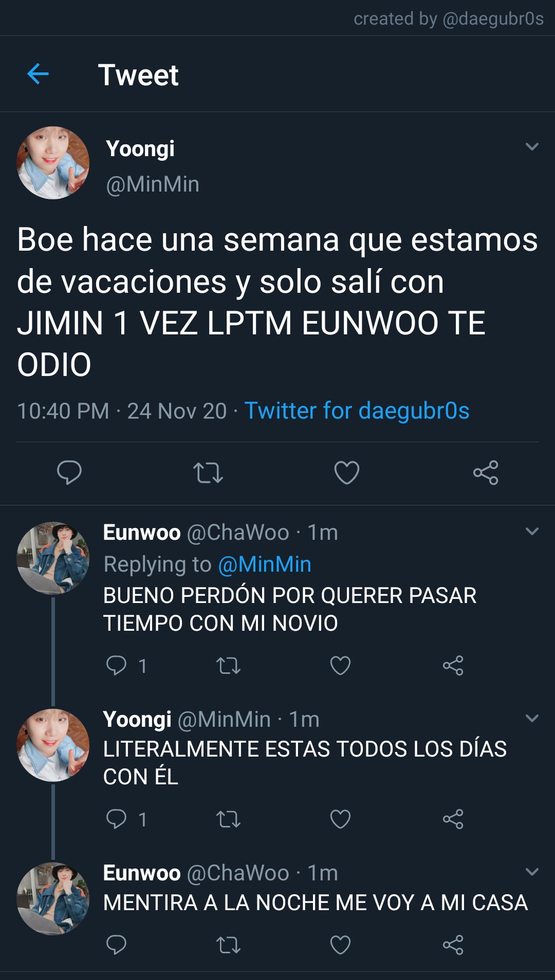Expand options chevron on main tweet
This screenshot has height=980, width=555.
point(532,147)
